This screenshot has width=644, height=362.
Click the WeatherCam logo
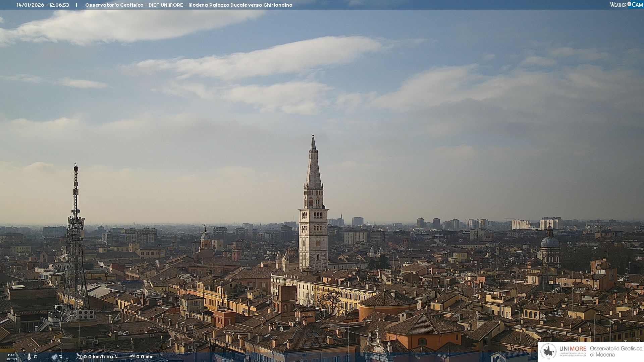pyautogui.click(x=626, y=5)
